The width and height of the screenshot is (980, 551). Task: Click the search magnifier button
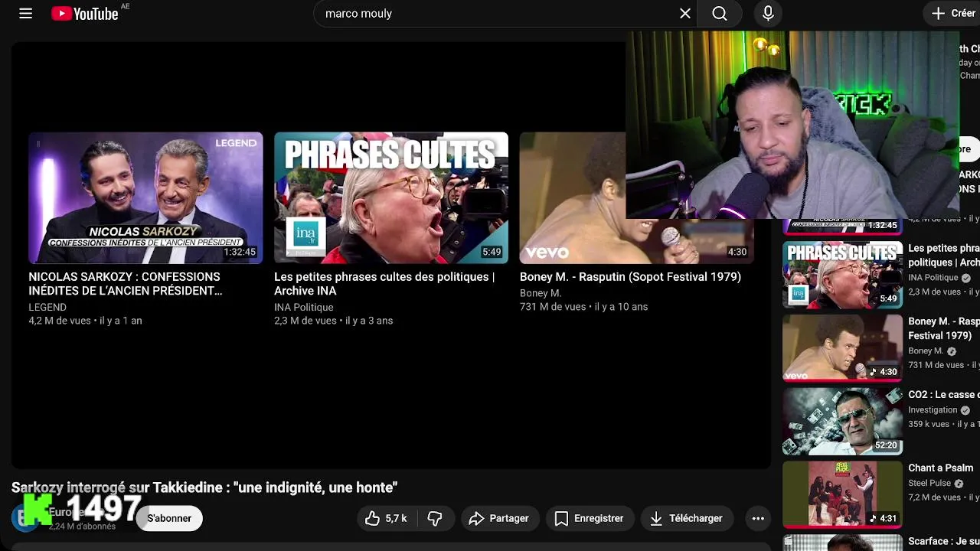pyautogui.click(x=720, y=14)
